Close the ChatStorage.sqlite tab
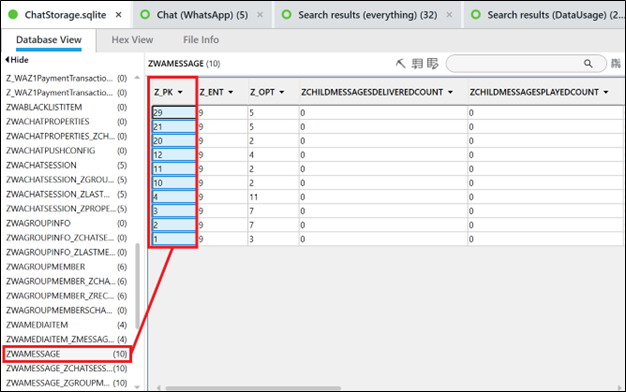 [119, 15]
